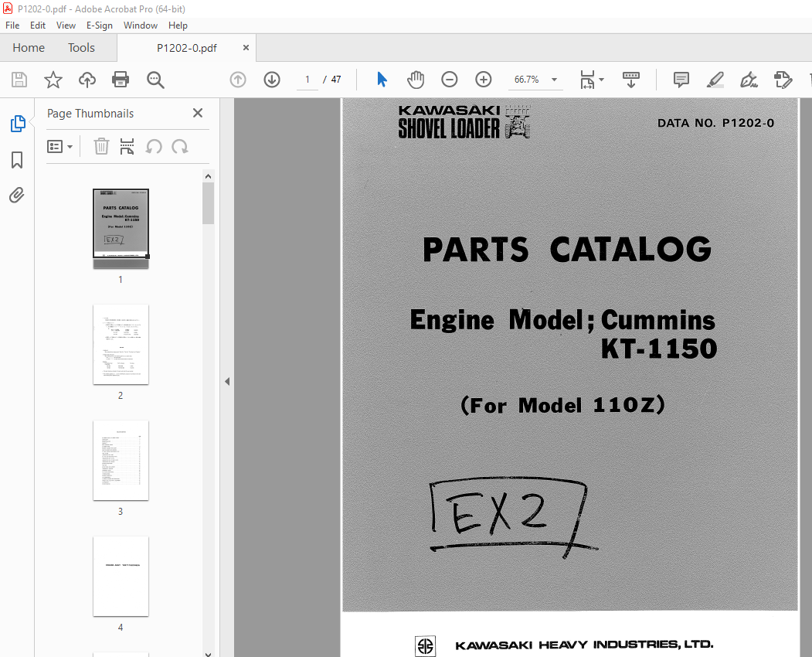This screenshot has height=657, width=812.
Task: Select page 3 thumbnail
Action: coord(121,461)
